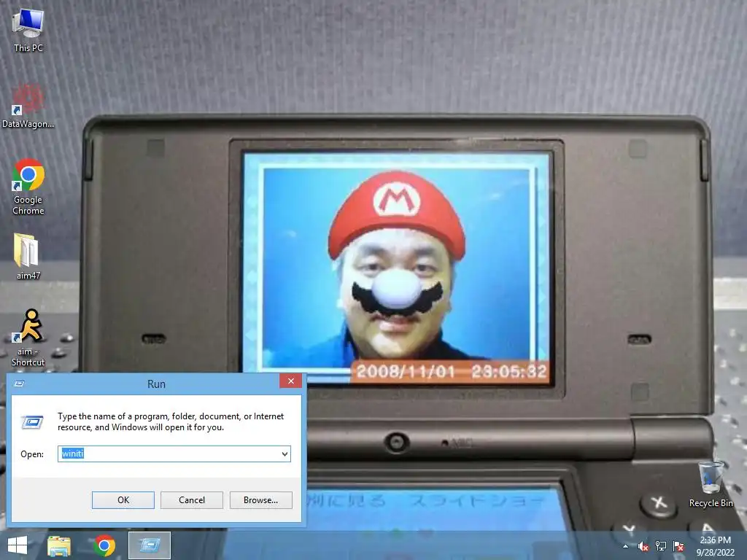Close the Run dialog
747x560 pixels.
[290, 381]
